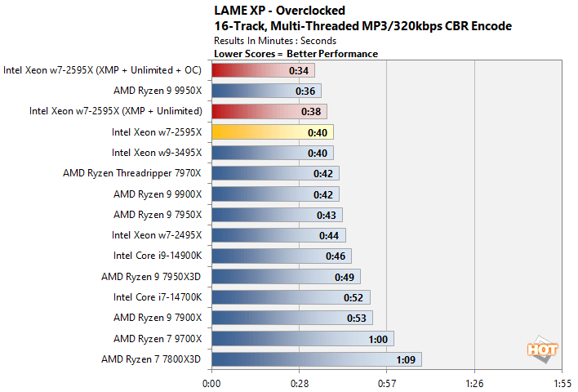The height and width of the screenshot is (392, 578).
Task: Click the 0:34 red bar value
Action: pyautogui.click(x=299, y=70)
